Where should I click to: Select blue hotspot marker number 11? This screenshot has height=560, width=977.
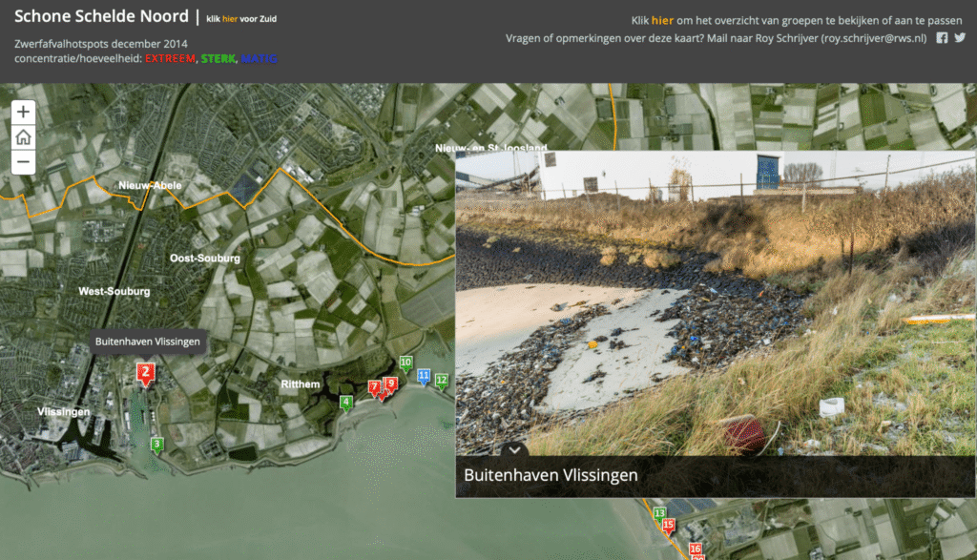(x=424, y=376)
